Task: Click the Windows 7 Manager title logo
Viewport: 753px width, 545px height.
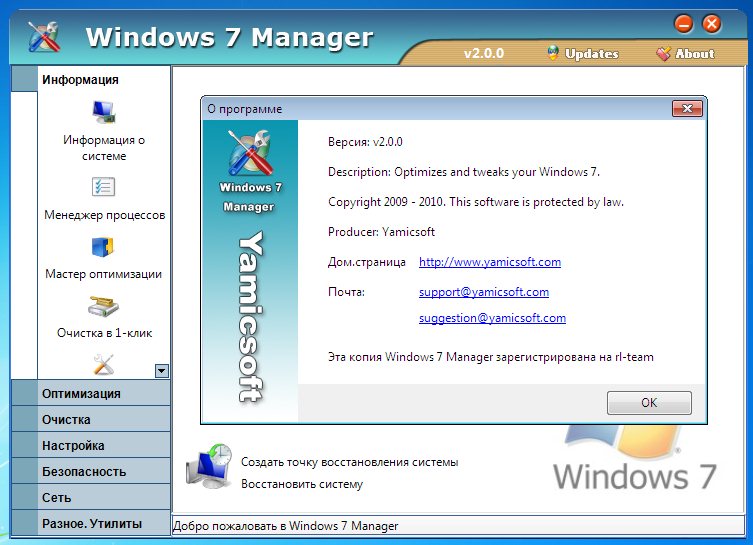Action: [43, 38]
